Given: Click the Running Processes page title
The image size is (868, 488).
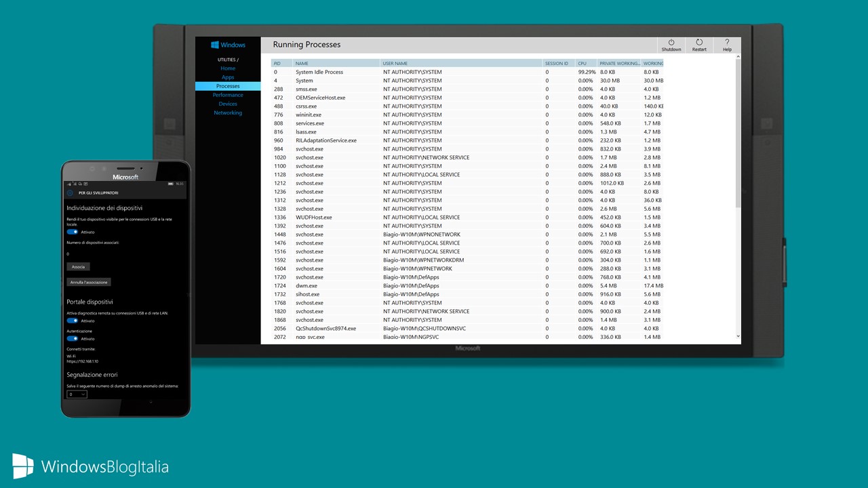Looking at the screenshot, I should (307, 45).
